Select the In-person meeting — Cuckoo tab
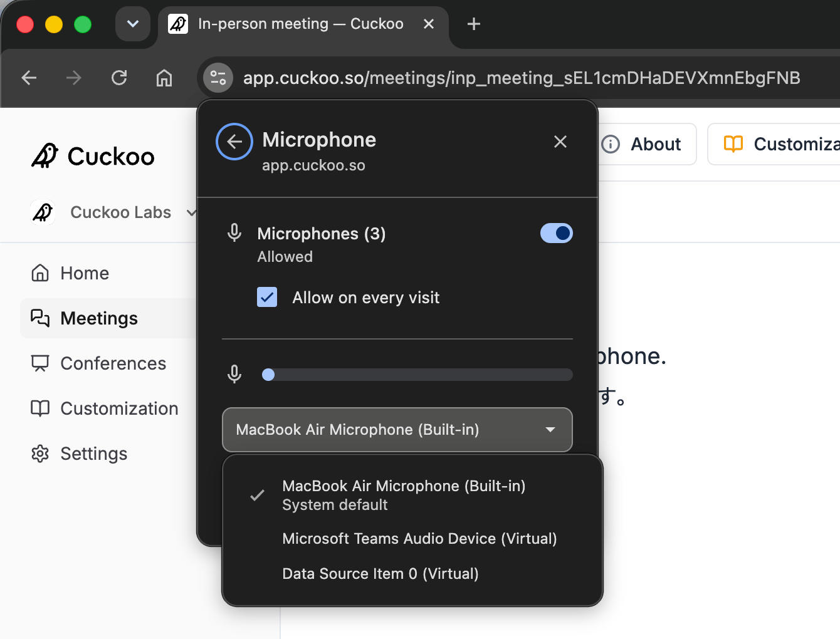This screenshot has width=840, height=639. pyautogui.click(x=303, y=24)
